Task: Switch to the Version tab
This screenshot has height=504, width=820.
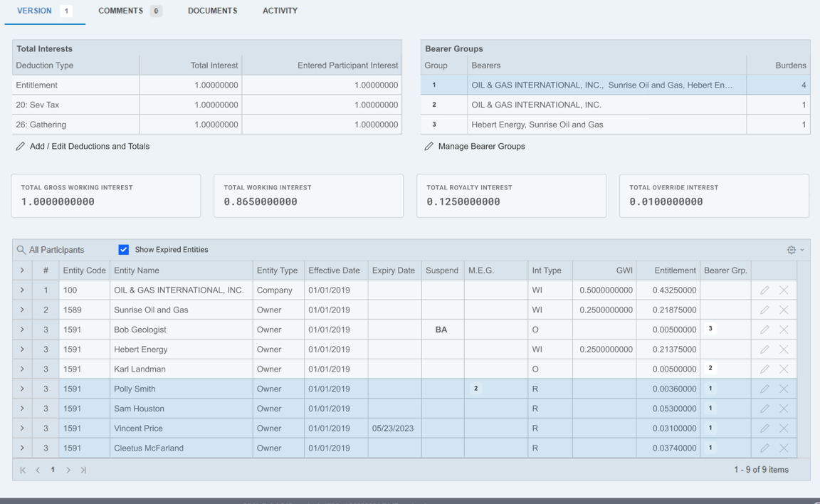Action: pos(45,11)
